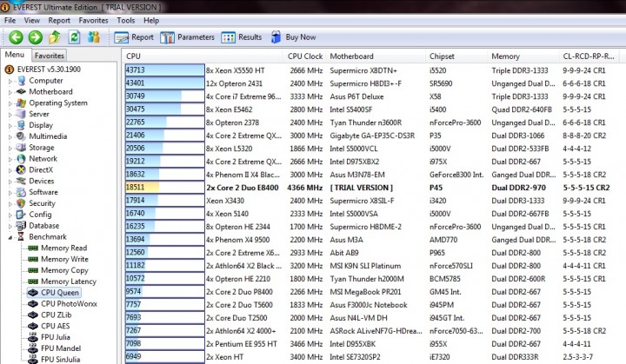Open the Tools menu
626x364 pixels.
(126, 20)
